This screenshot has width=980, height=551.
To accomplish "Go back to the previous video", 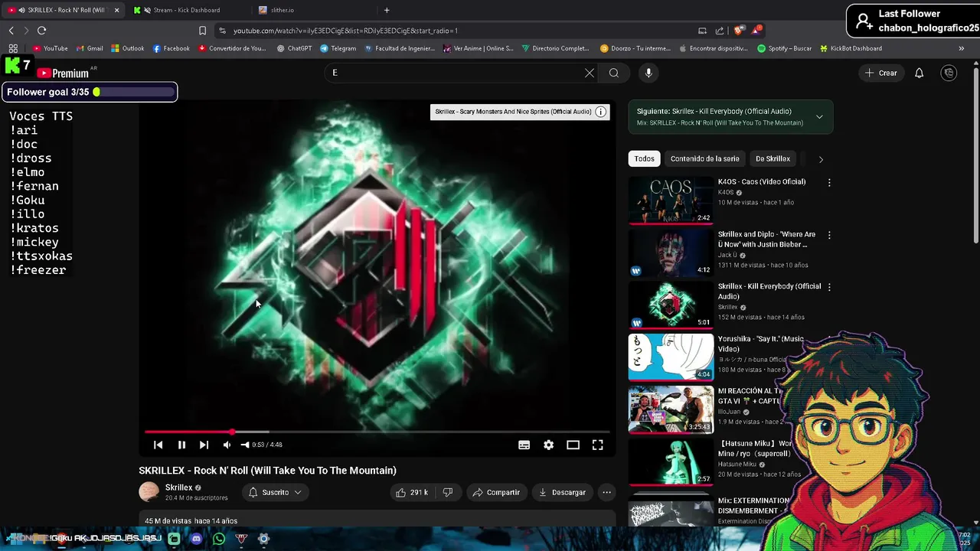I will pyautogui.click(x=158, y=445).
